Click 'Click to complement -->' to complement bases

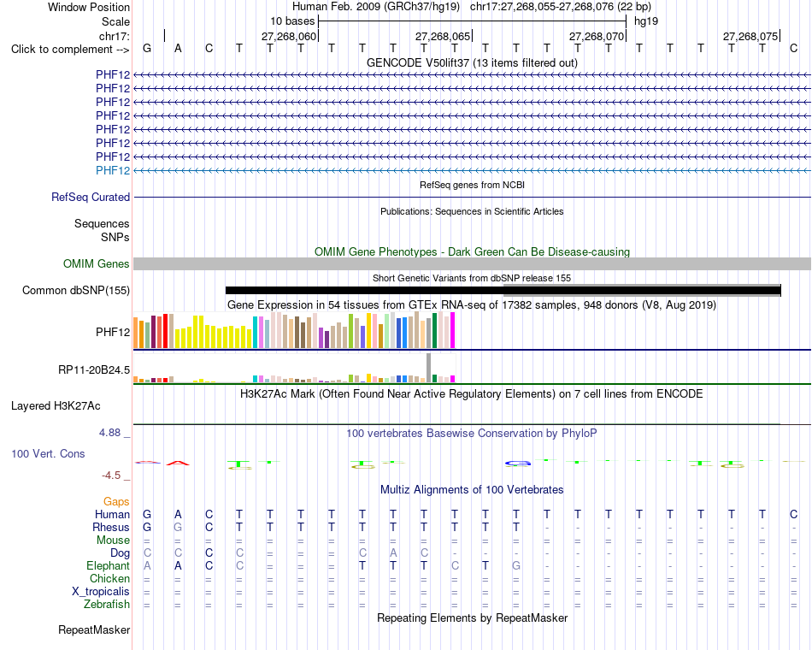coord(70,50)
